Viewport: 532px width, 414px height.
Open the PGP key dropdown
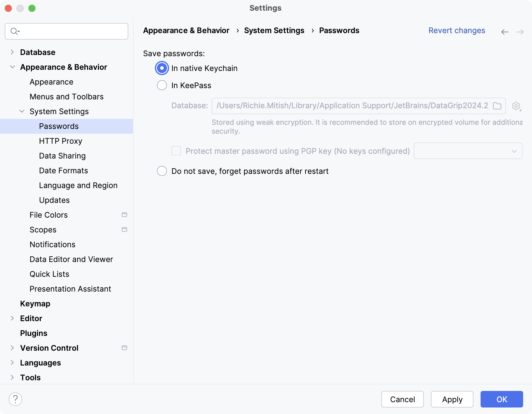pyautogui.click(x=468, y=151)
